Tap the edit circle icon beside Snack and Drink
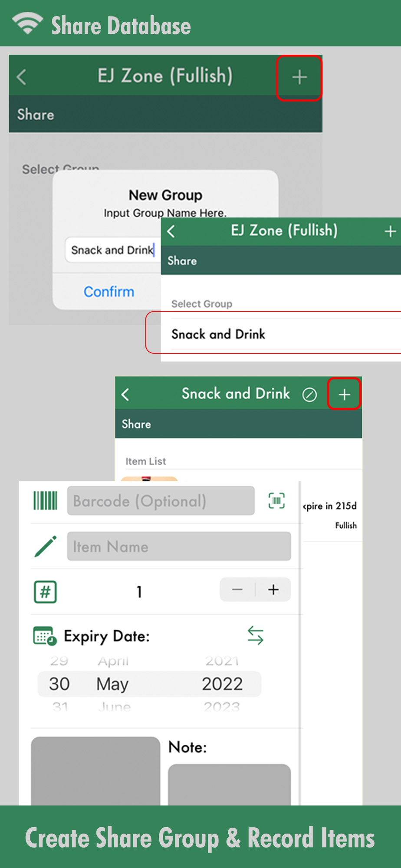The height and width of the screenshot is (868, 401). point(309,395)
